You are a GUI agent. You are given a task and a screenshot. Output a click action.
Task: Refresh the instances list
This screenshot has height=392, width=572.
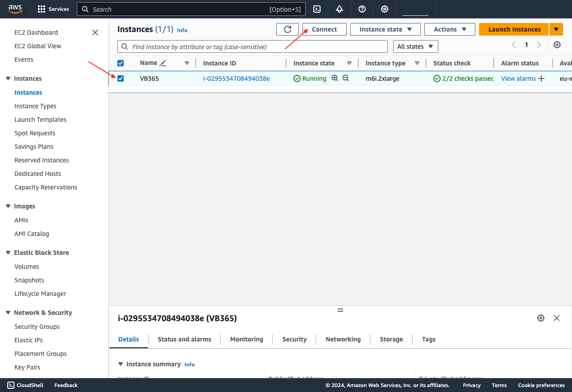[288, 29]
